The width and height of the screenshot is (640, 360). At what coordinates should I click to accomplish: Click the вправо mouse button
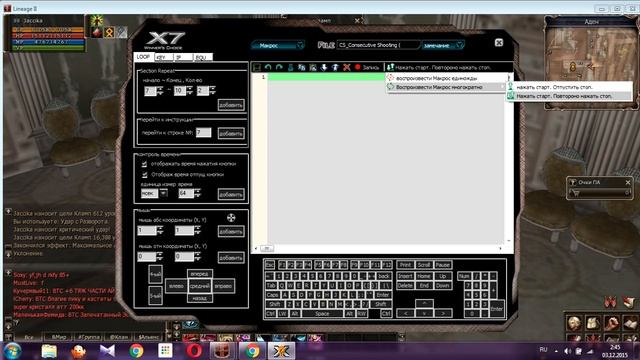click(x=223, y=286)
